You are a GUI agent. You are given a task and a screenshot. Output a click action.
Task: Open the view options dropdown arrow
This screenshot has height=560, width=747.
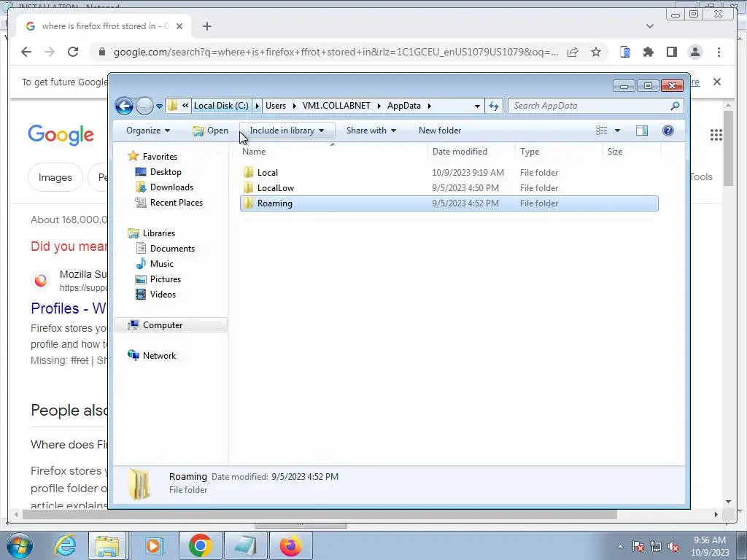click(x=617, y=131)
